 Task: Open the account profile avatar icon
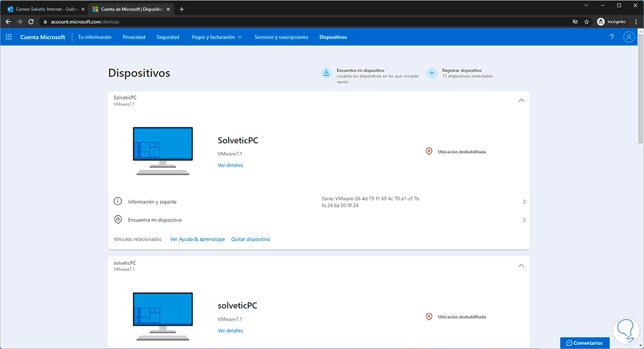[629, 37]
